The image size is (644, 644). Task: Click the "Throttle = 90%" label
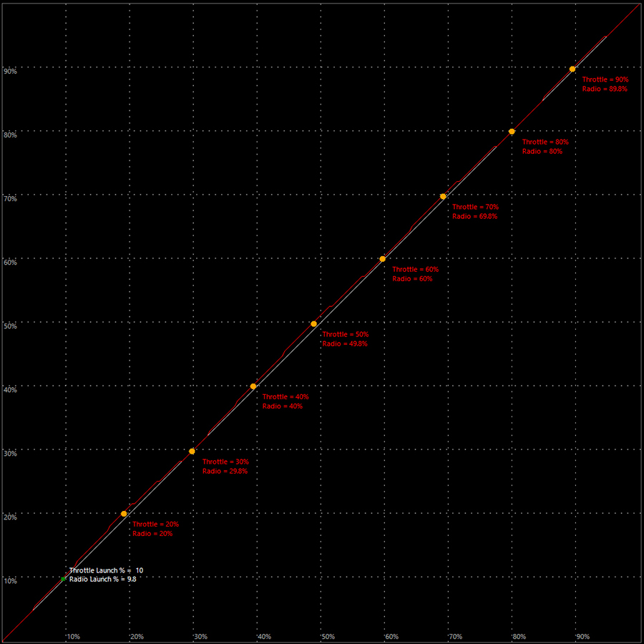(605, 80)
